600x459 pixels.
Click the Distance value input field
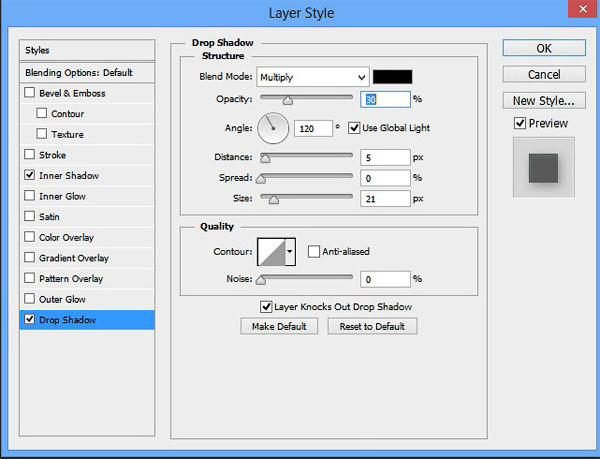[386, 157]
